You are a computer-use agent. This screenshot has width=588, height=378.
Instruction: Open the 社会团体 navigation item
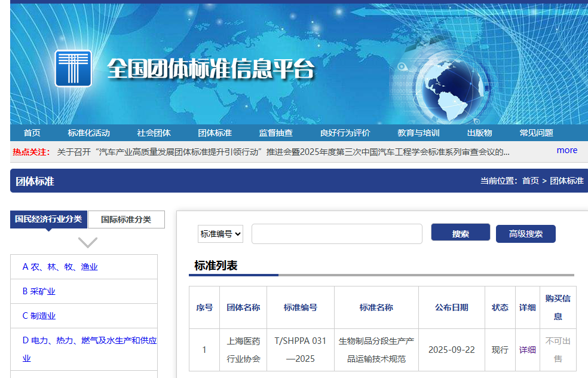[154, 133]
